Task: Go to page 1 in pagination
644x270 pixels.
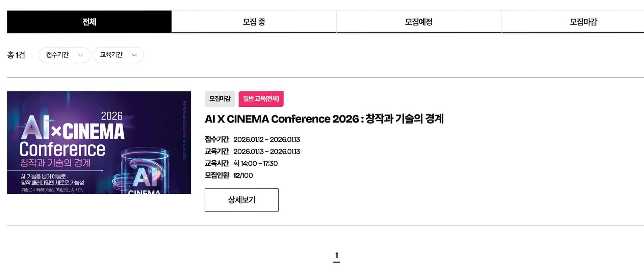Action: pos(337,255)
